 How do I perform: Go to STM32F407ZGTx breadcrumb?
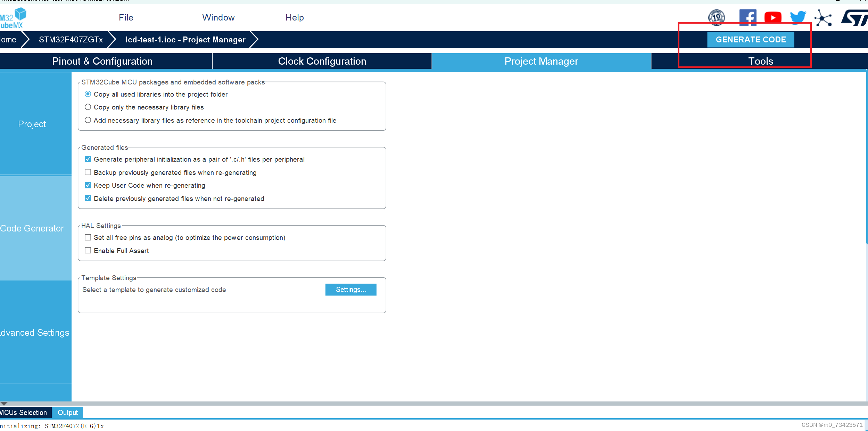[71, 40]
